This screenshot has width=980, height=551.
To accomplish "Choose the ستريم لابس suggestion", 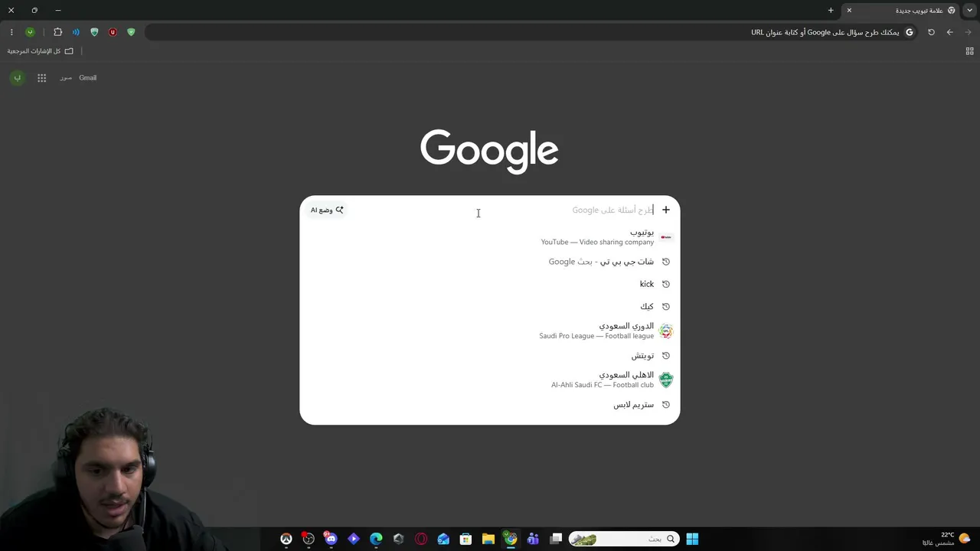I will [490, 405].
